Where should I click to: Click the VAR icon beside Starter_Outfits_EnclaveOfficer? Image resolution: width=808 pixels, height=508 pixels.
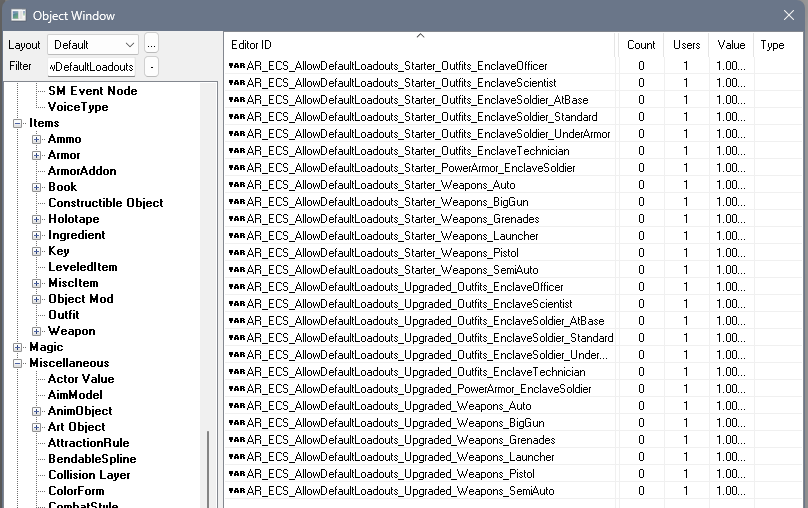pyautogui.click(x=237, y=66)
